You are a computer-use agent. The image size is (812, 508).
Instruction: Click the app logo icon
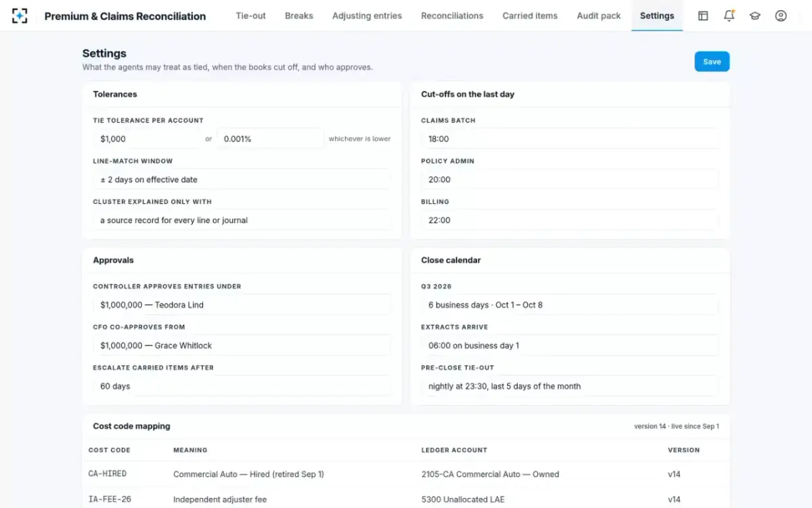point(20,16)
